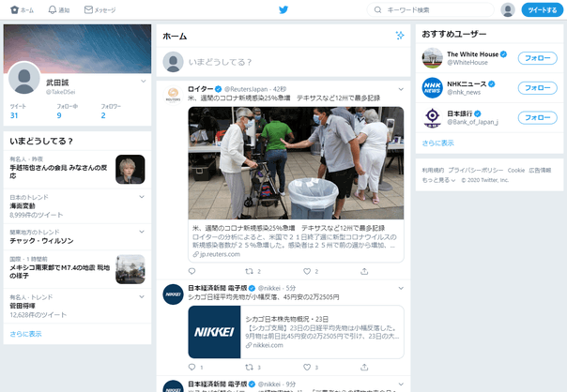Open the NIKKEI logo card image

coord(214,332)
